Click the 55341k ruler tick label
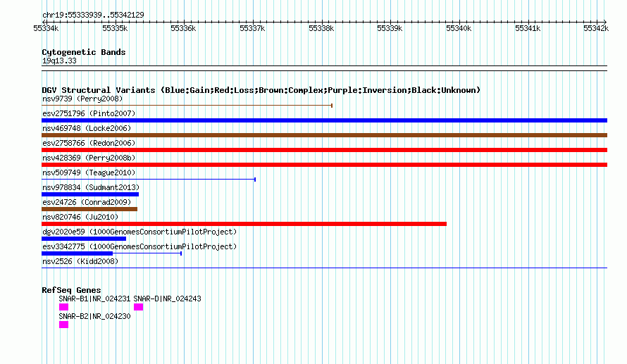627x364 pixels. click(x=528, y=28)
